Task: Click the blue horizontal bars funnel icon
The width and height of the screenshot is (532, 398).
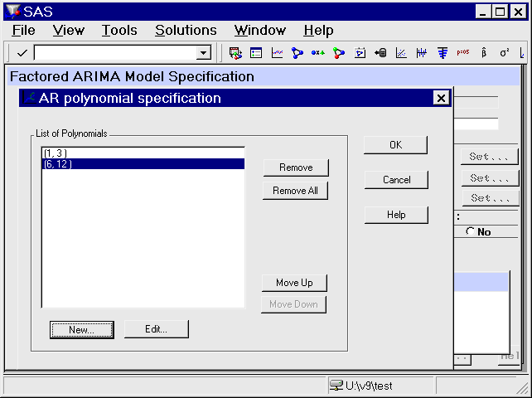Action: click(x=443, y=53)
